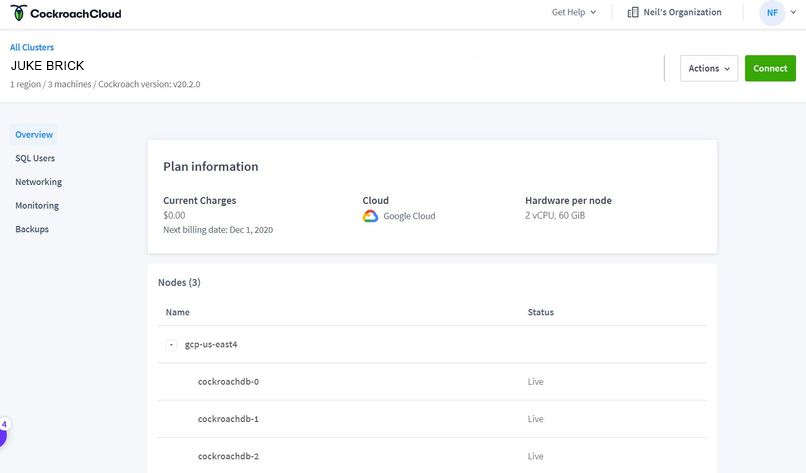Click the JUKE BRICK cluster title
This screenshot has width=806, height=473.
click(x=47, y=66)
